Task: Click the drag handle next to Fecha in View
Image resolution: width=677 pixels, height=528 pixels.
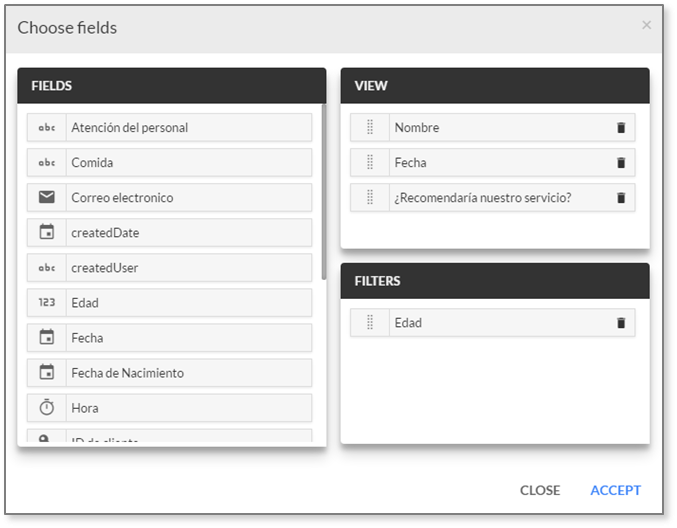Action: click(x=370, y=162)
